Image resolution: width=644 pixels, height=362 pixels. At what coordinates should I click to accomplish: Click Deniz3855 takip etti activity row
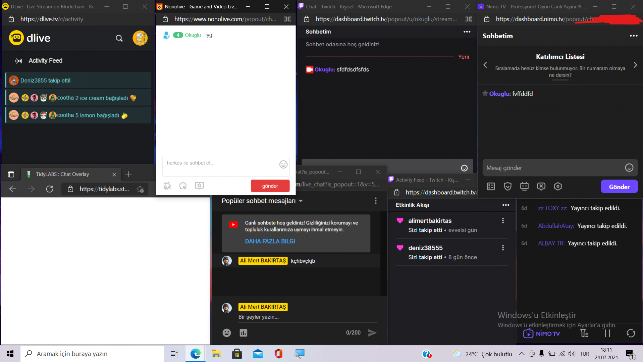(78, 81)
